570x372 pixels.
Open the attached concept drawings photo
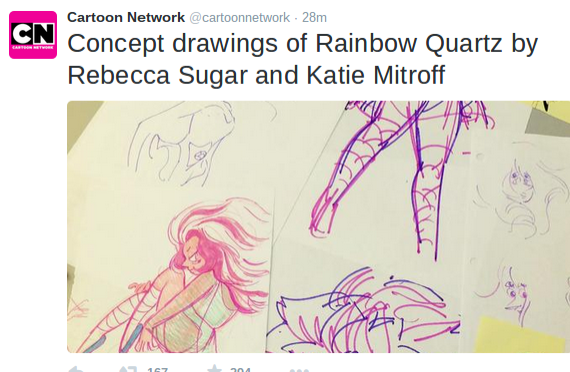coord(318,227)
